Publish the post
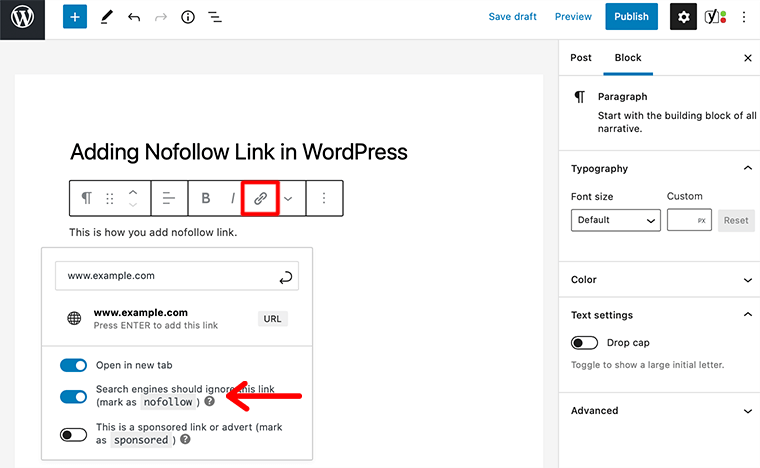The width and height of the screenshot is (760, 468). point(631,17)
